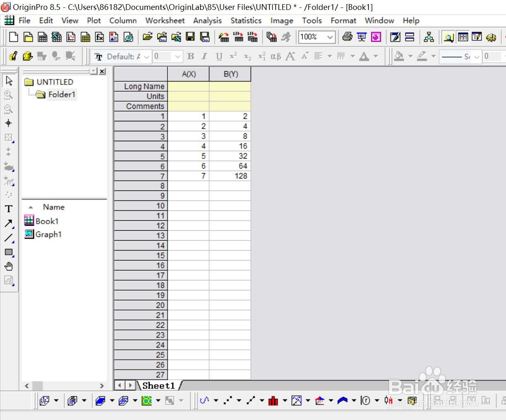506x420 pixels.
Task: Open the Statistics menu
Action: click(246, 20)
